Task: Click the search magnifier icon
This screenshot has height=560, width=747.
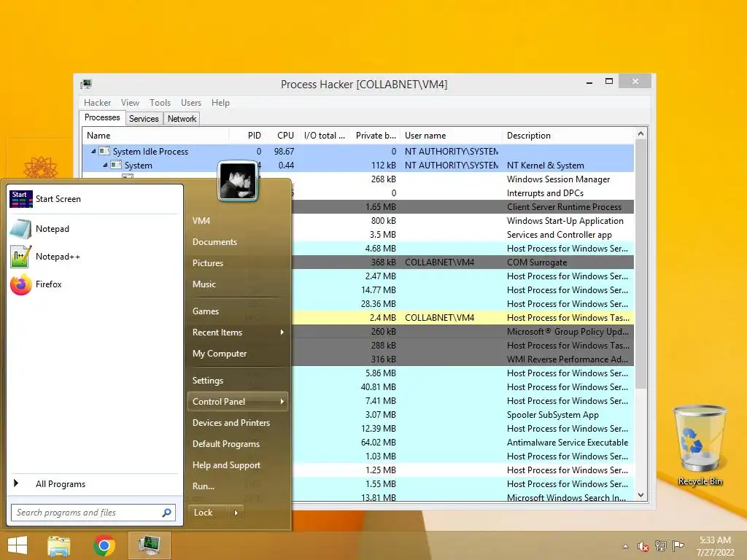Action: pyautogui.click(x=167, y=513)
